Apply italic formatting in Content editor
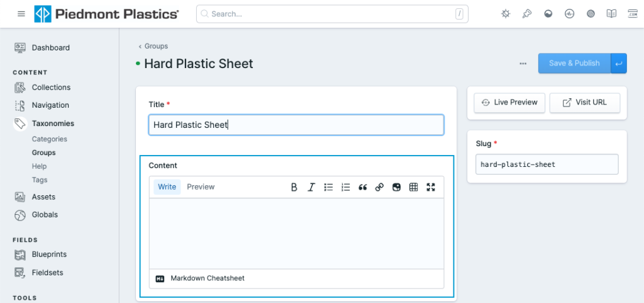644x303 pixels. 311,188
